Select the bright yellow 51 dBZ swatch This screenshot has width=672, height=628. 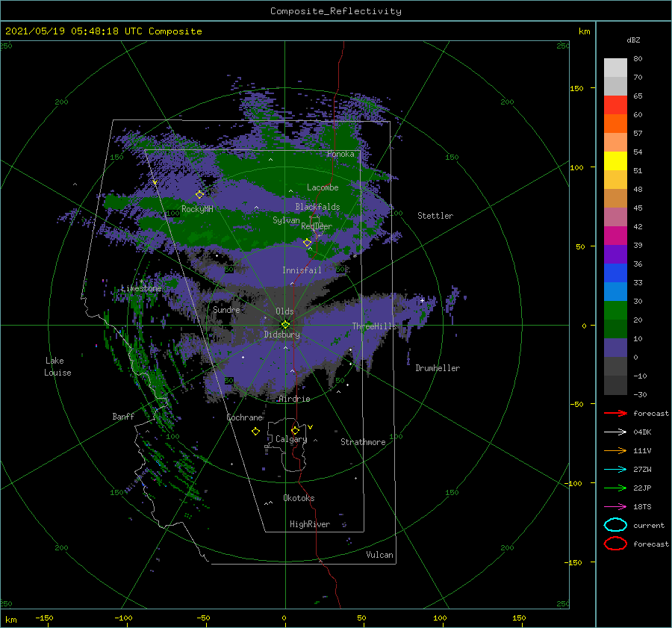click(615, 161)
